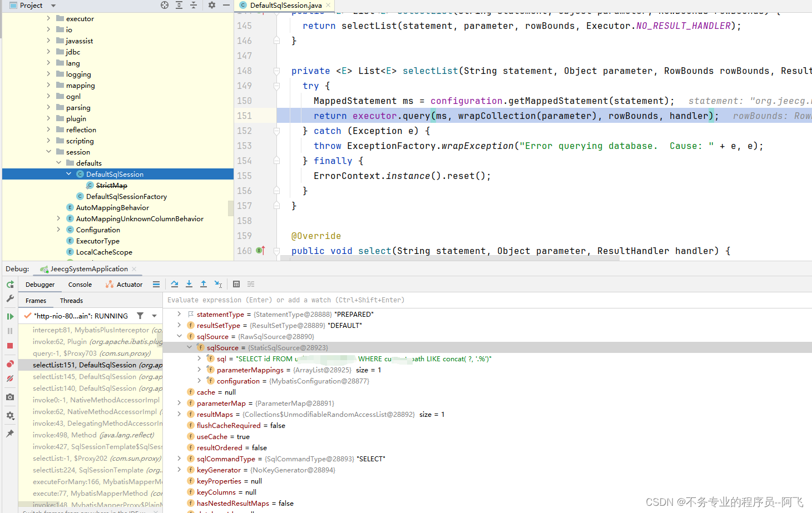Click Collapse All in Project panel

pos(194,5)
